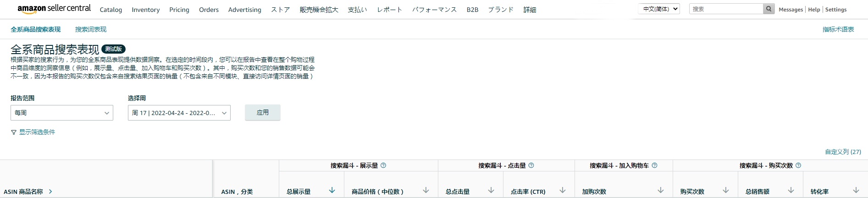
Task: Open the 选择周 week dropdown
Action: coord(179,113)
